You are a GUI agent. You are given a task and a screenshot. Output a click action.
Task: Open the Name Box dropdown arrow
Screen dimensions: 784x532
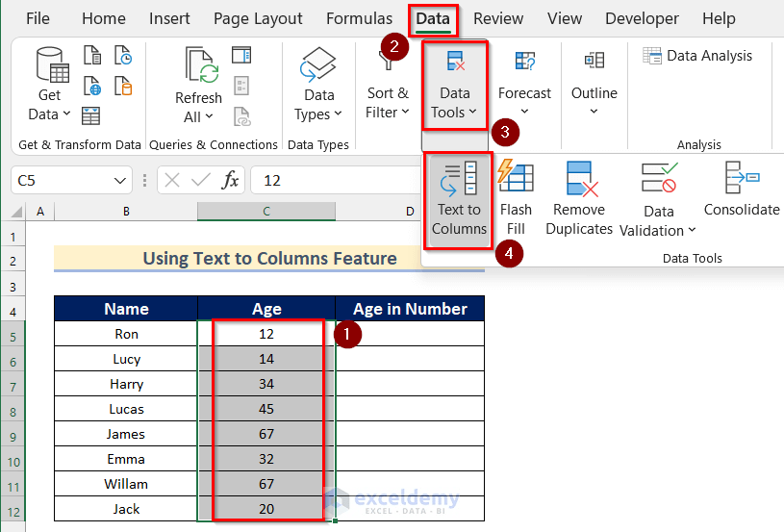[x=119, y=181]
